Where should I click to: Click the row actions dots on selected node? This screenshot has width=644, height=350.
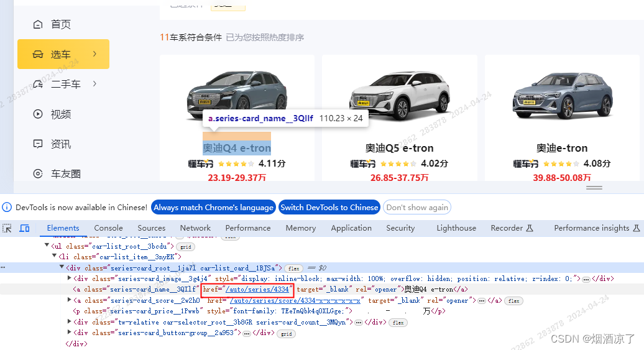3,267
